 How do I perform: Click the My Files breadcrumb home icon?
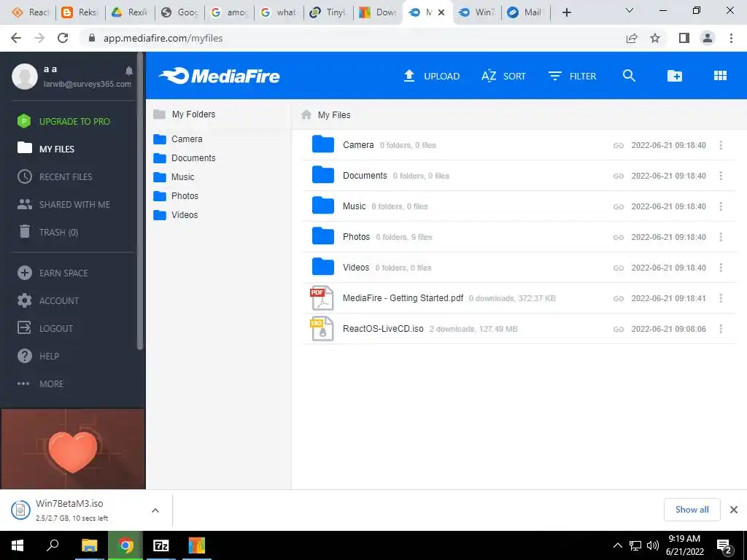point(306,114)
